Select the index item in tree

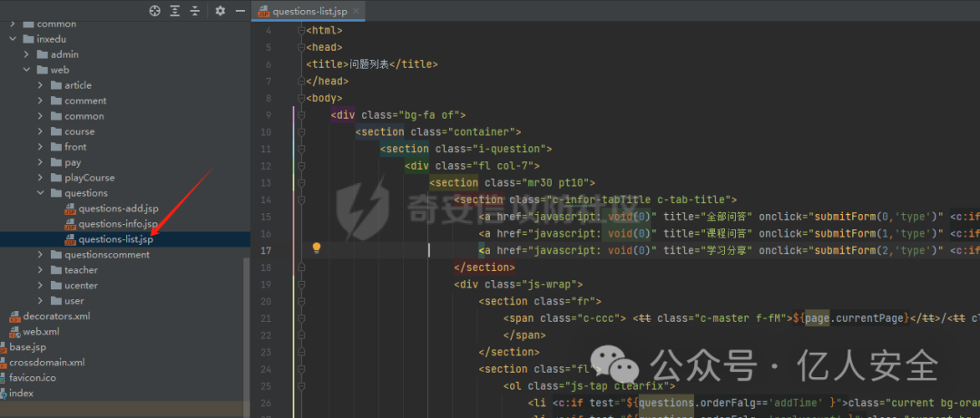tap(21, 393)
